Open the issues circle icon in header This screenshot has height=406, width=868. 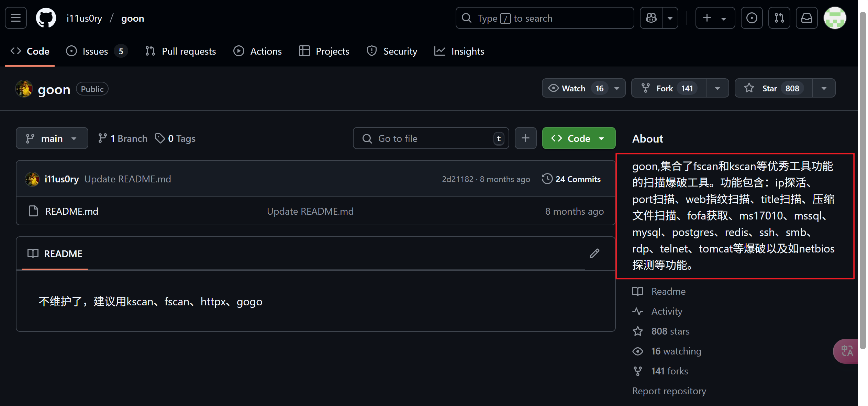752,18
